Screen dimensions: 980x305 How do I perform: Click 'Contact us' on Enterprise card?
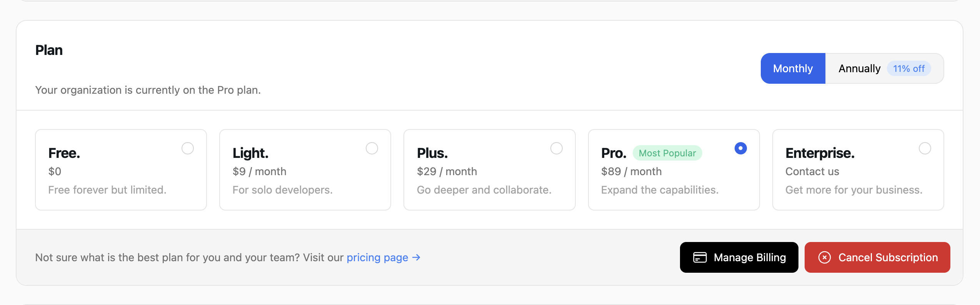812,171
